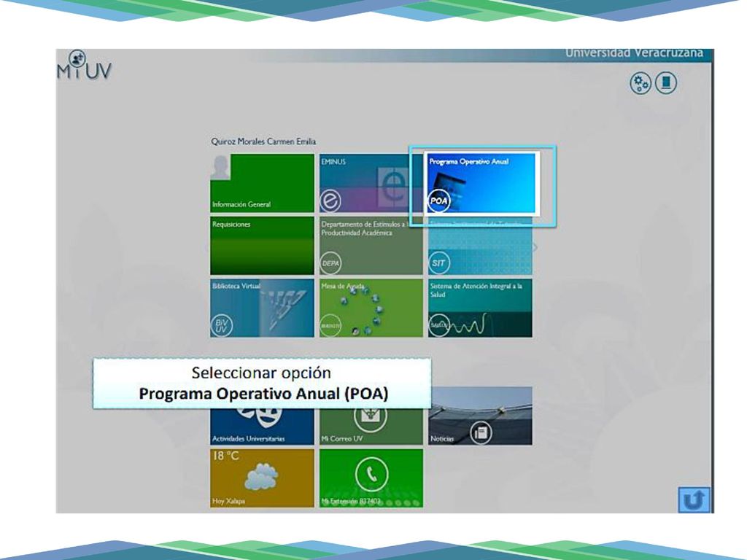Image resolution: width=747 pixels, height=560 pixels.
Task: Click the right chevron beside the SIT tile
Action: click(x=535, y=246)
